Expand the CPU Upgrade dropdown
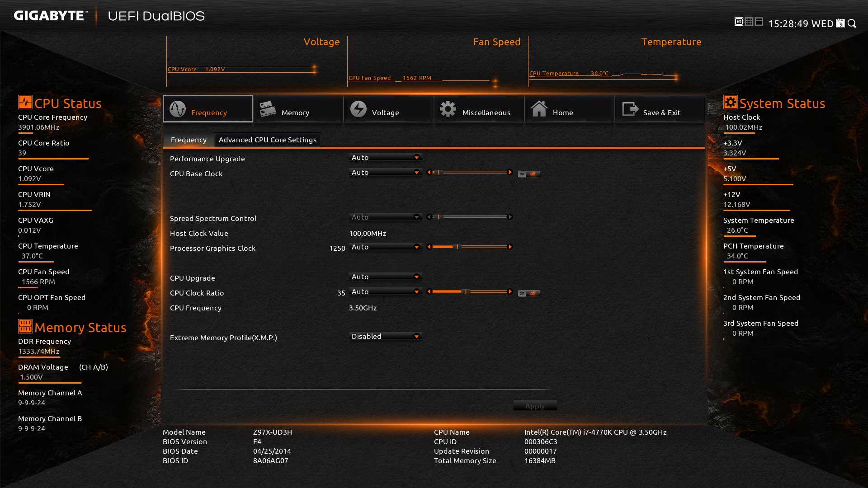This screenshot has width=868, height=488. (x=386, y=277)
